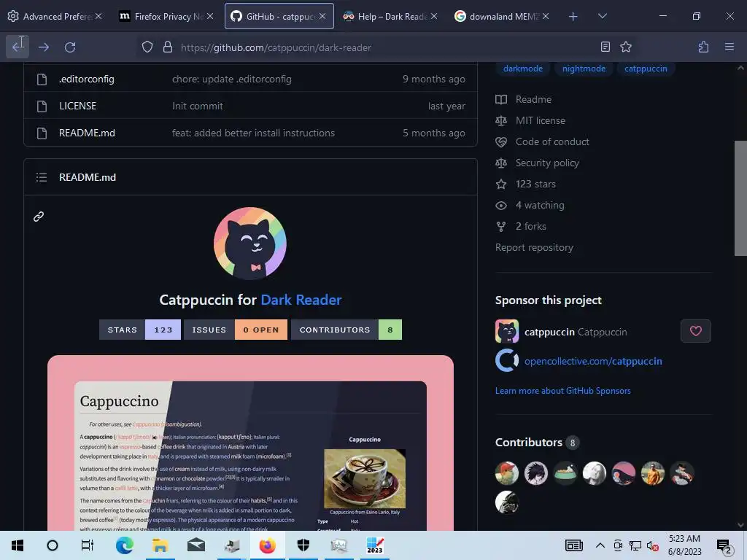
Task: Bookmark this page with the star
Action: pos(626,47)
